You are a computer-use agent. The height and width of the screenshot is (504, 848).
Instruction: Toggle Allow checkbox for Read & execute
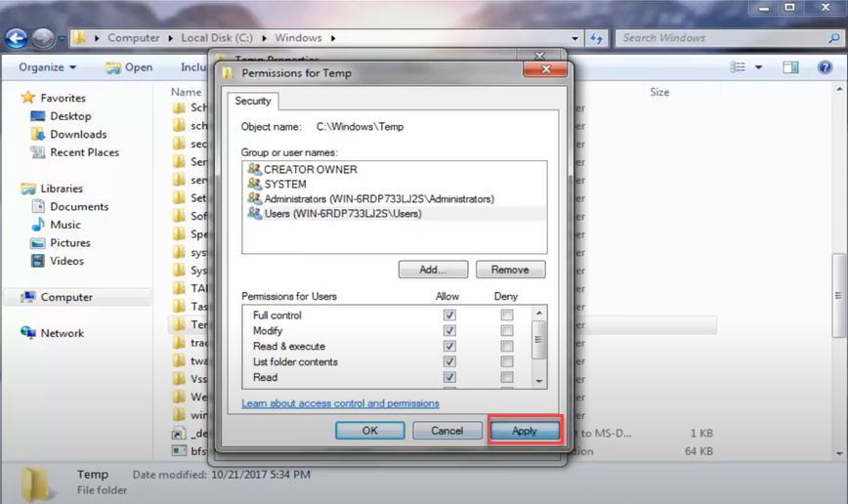coord(449,346)
